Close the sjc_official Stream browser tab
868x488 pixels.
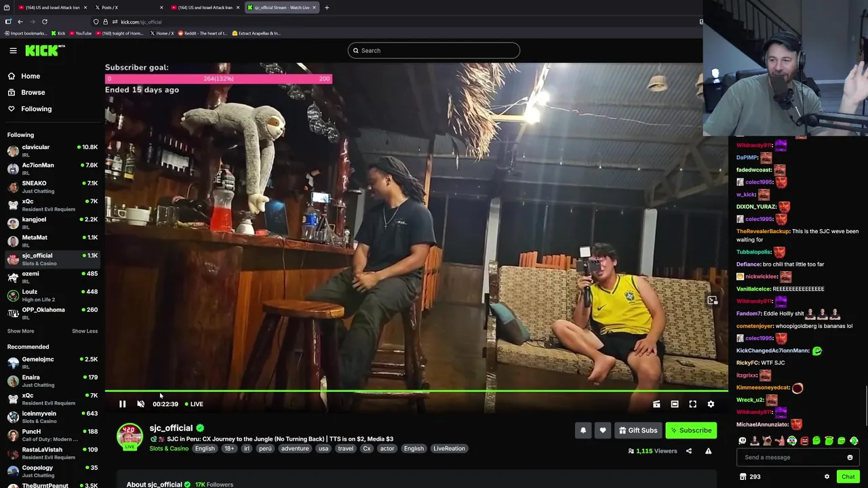coord(314,7)
